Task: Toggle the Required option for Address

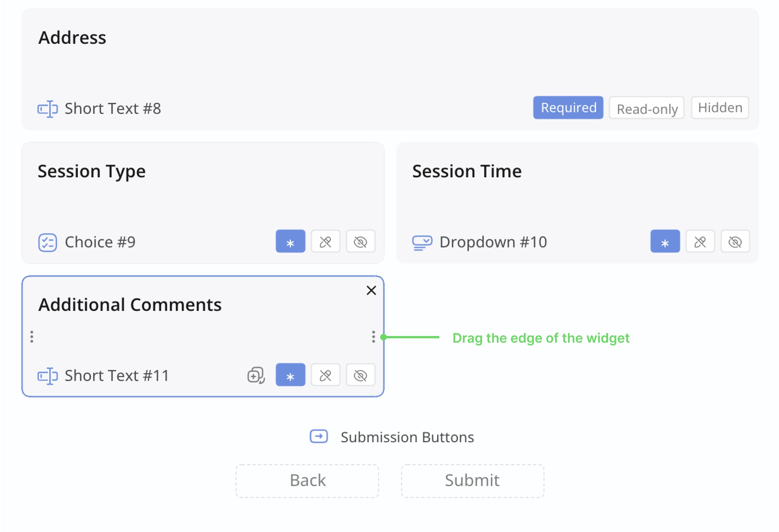Action: (x=568, y=108)
